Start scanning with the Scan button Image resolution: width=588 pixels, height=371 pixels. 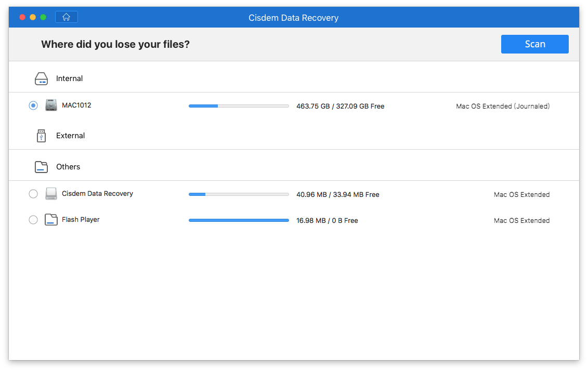tap(535, 44)
